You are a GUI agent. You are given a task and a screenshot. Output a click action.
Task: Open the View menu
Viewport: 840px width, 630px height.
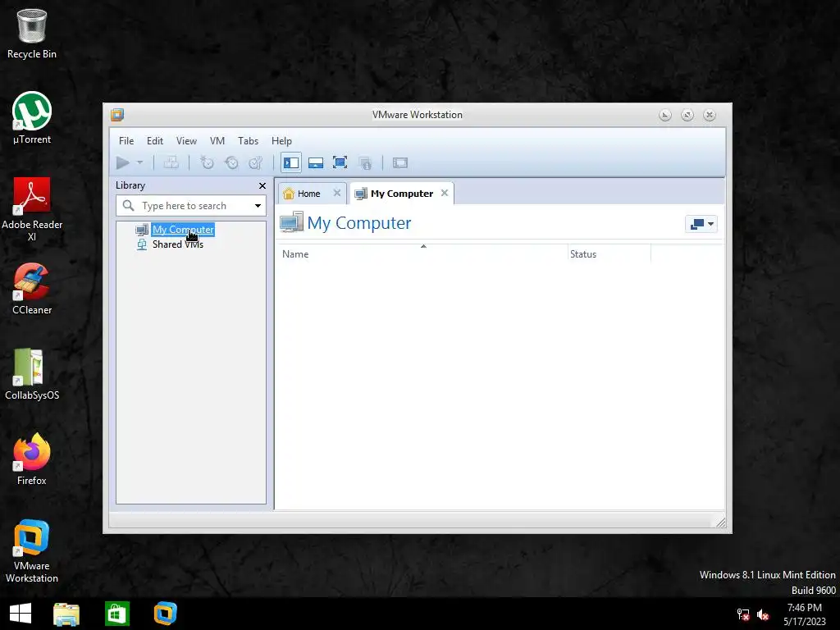[x=186, y=141]
